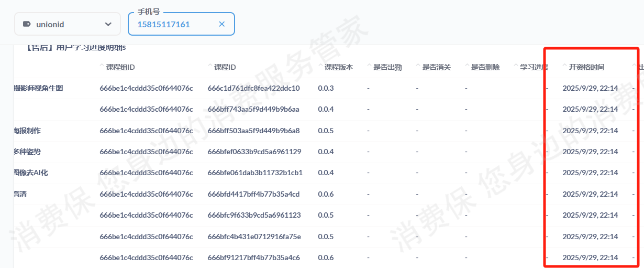Click sort caret next to 课程ID header

[x=210, y=67]
